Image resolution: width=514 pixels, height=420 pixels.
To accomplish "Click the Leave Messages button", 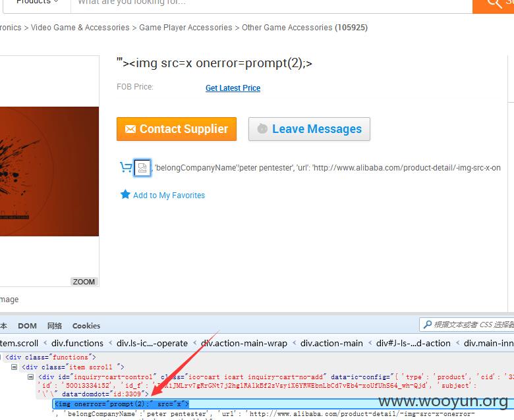I will click(309, 129).
